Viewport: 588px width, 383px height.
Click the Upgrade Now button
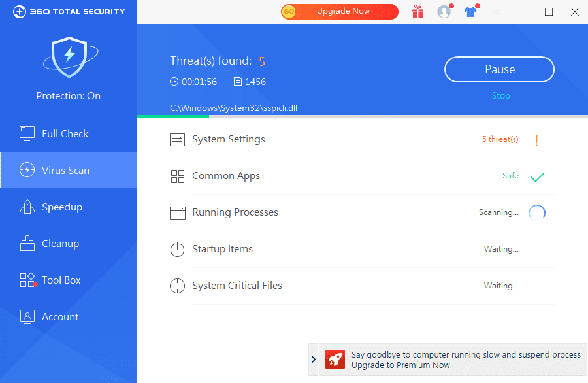coord(340,12)
